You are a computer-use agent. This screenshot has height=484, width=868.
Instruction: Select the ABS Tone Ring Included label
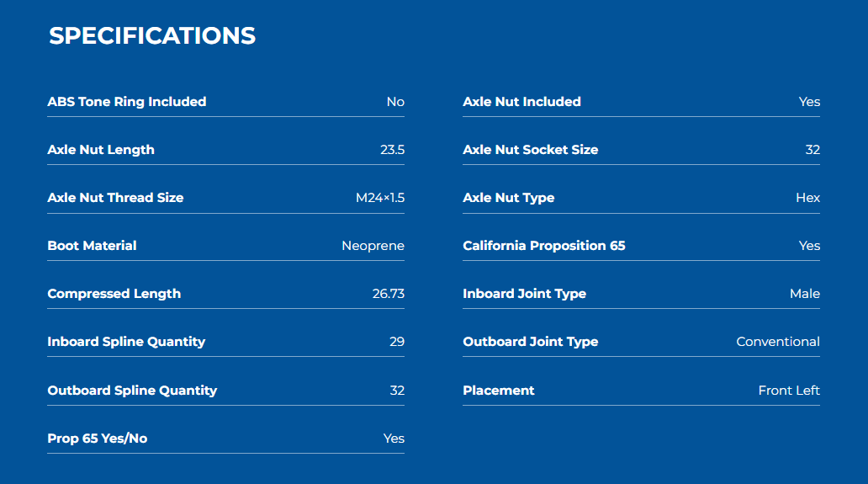(127, 102)
